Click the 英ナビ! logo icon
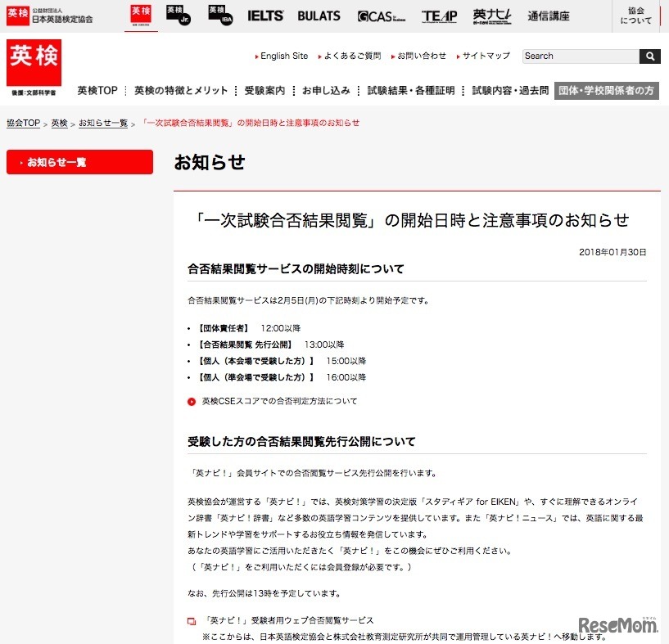Screen dimensions: 669x644 [492, 15]
